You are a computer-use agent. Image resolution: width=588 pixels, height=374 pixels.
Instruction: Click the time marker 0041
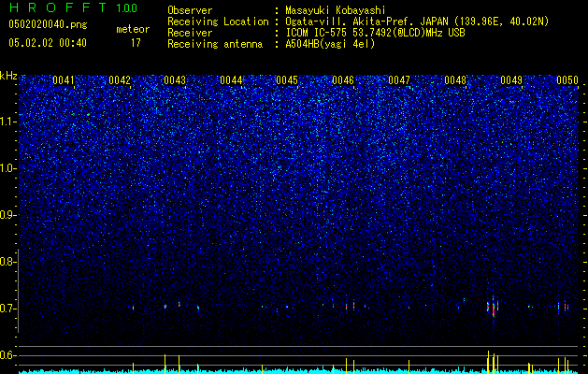point(64,80)
